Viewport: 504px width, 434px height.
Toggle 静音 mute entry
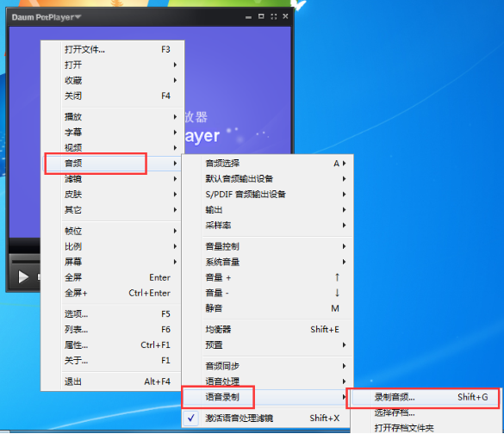click(268, 308)
